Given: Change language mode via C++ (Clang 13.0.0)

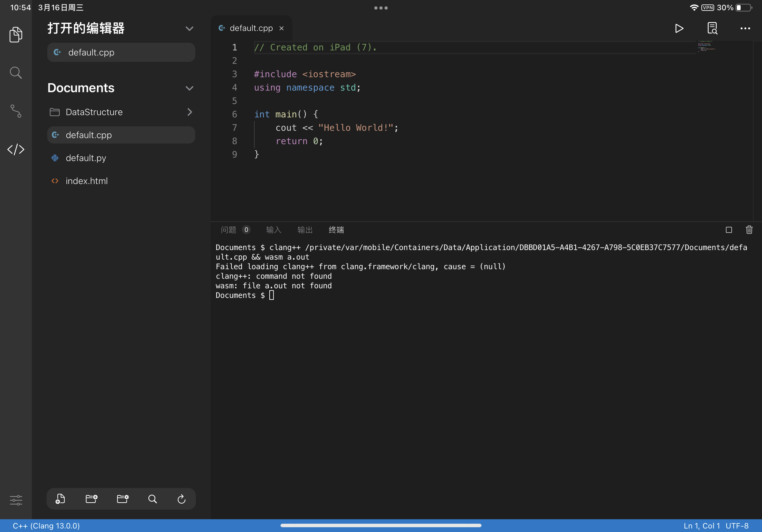Looking at the screenshot, I should [46, 526].
